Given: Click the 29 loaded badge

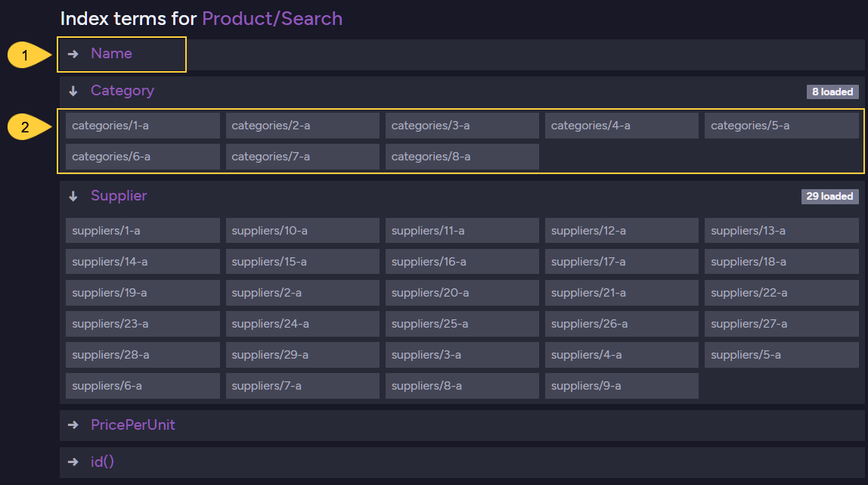Looking at the screenshot, I should click(829, 197).
